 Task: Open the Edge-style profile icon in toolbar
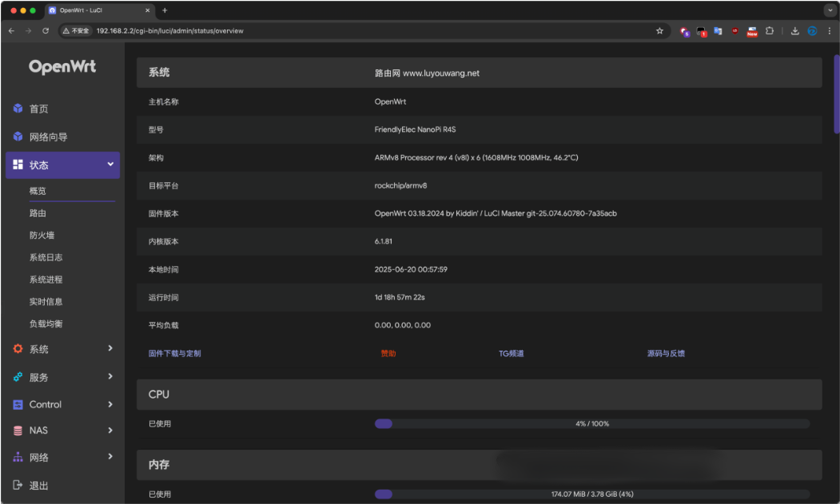(x=812, y=31)
